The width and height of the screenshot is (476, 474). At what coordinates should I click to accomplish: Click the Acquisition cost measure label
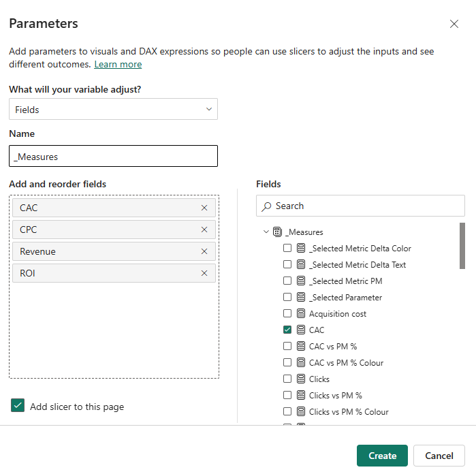pos(338,314)
